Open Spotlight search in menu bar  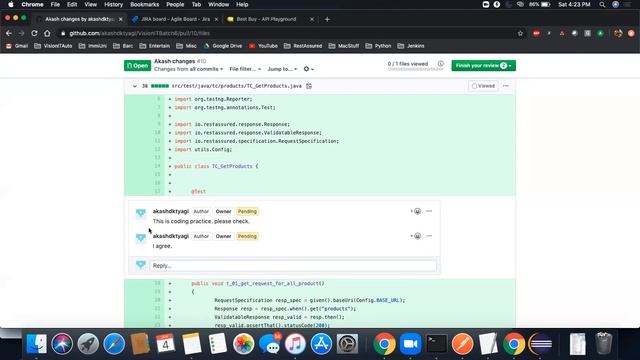602,4
